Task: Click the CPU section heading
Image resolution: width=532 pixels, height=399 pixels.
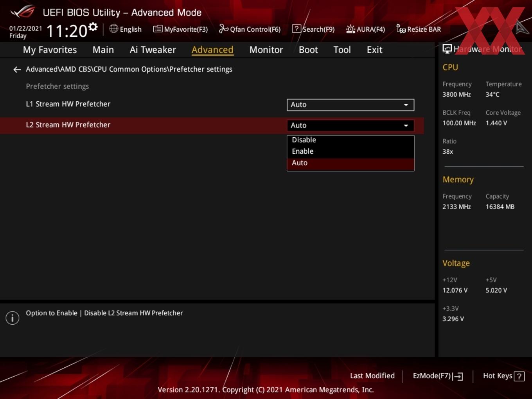Action: (450, 67)
